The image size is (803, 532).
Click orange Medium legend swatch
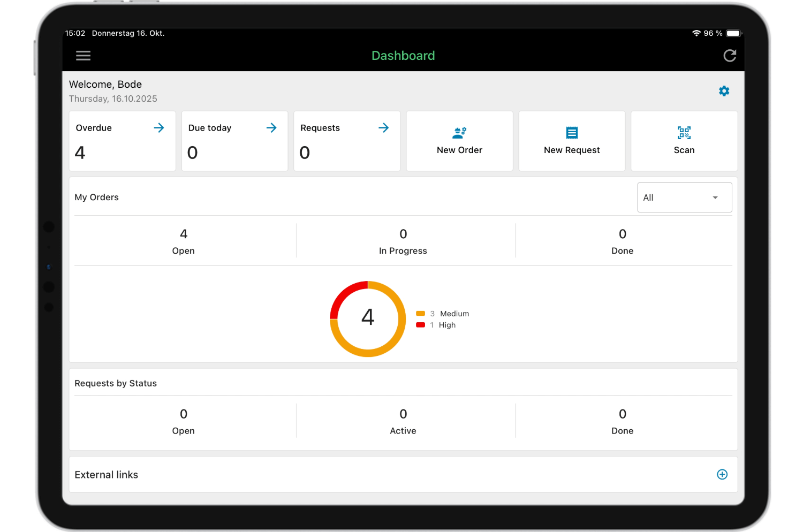click(x=421, y=314)
